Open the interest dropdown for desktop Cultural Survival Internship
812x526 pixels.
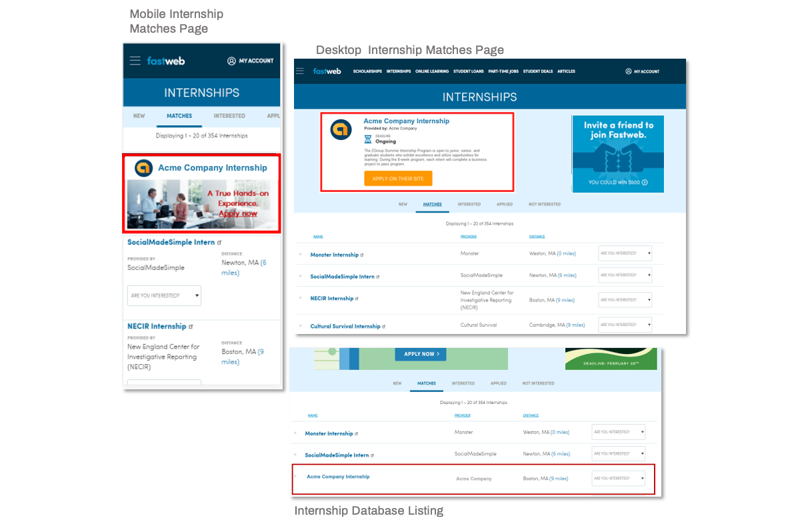(x=625, y=325)
